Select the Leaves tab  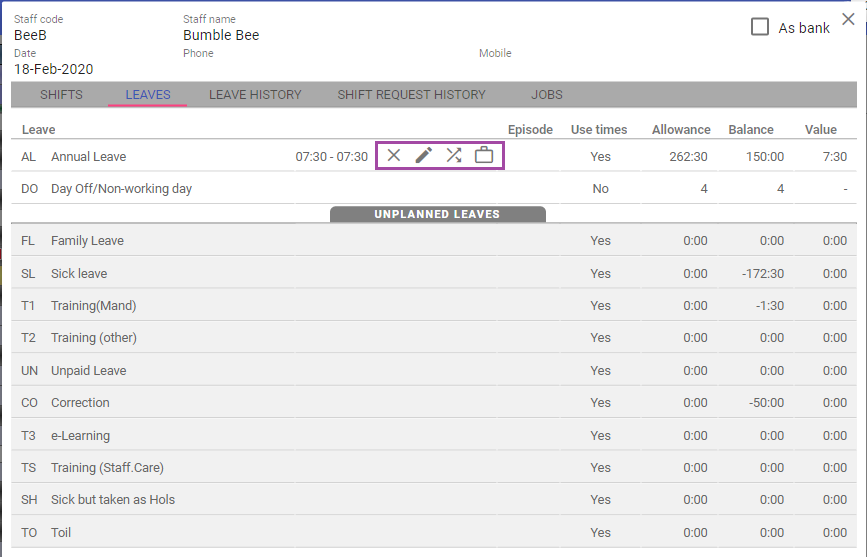pyautogui.click(x=148, y=95)
